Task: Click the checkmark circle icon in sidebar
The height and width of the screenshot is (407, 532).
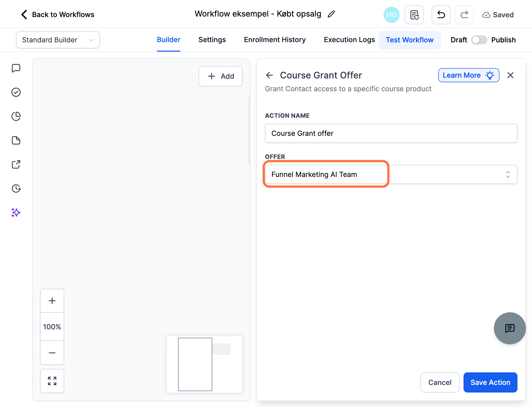Action: click(16, 92)
